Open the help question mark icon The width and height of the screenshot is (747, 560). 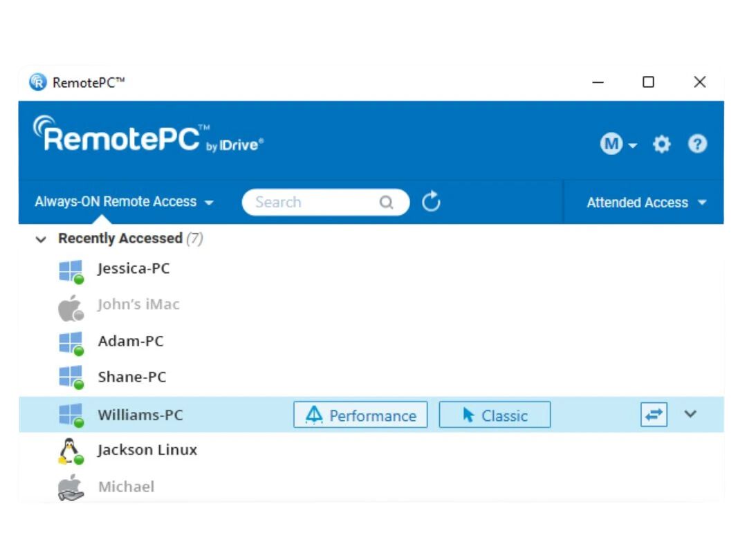click(x=697, y=144)
